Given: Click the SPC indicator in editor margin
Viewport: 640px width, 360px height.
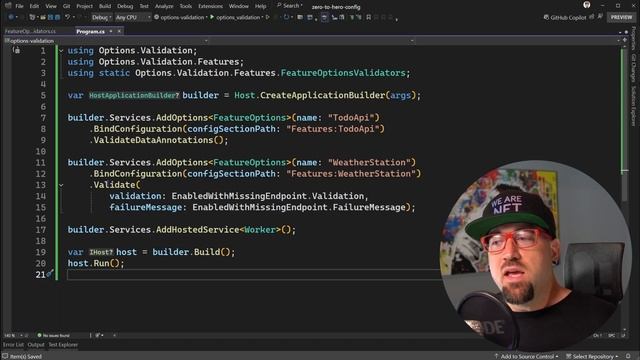Looking at the screenshot, I should click(x=611, y=336).
